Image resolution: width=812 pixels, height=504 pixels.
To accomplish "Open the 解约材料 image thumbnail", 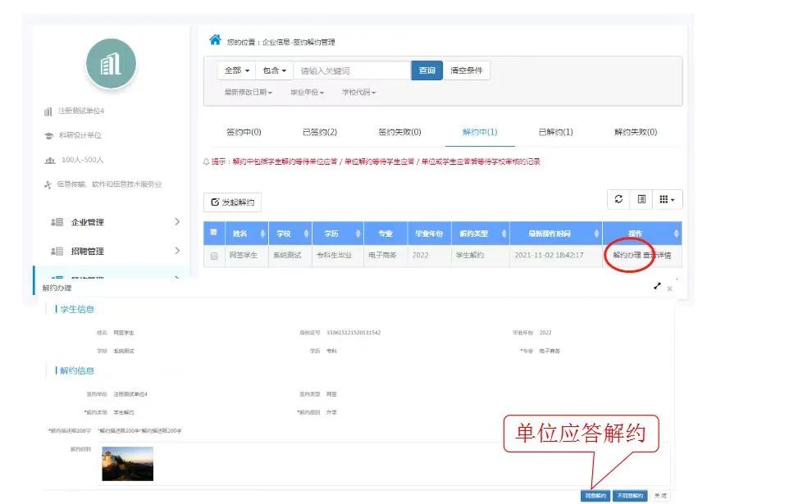I will [127, 464].
